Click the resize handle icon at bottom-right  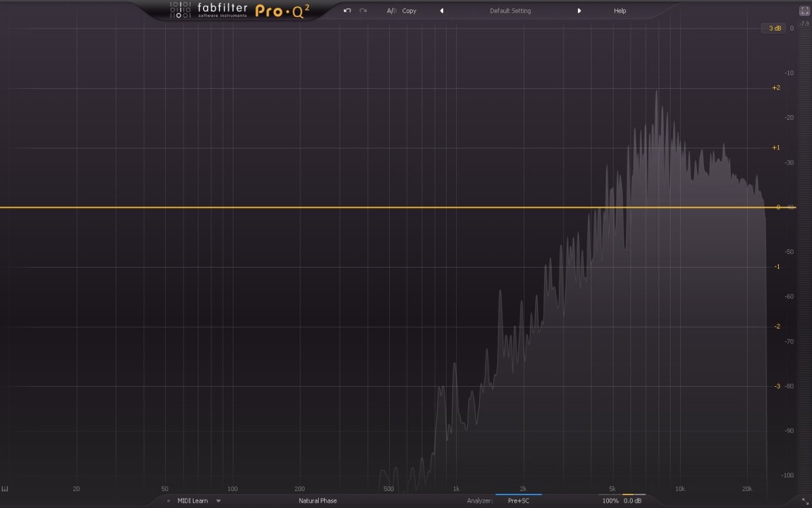pyautogui.click(x=805, y=501)
